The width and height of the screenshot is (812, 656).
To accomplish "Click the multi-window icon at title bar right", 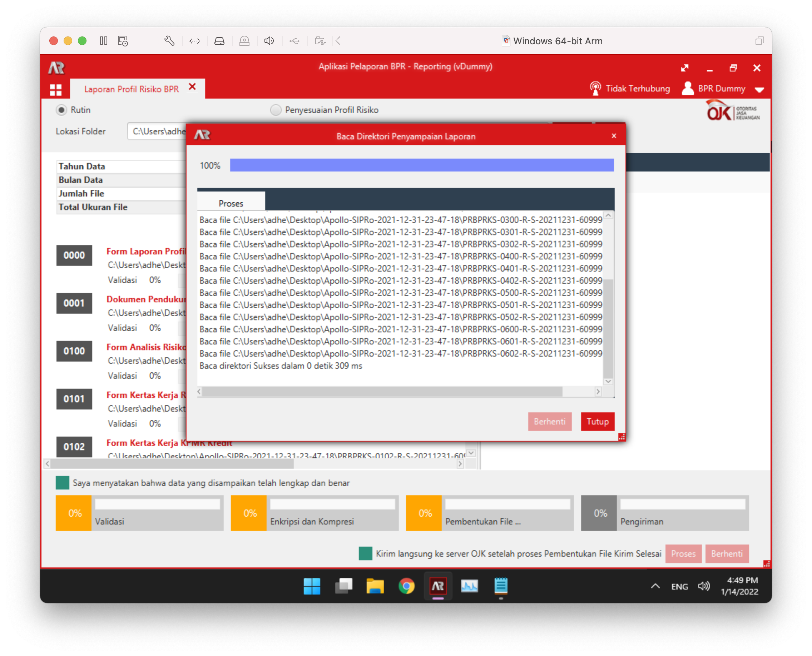I will tap(759, 41).
